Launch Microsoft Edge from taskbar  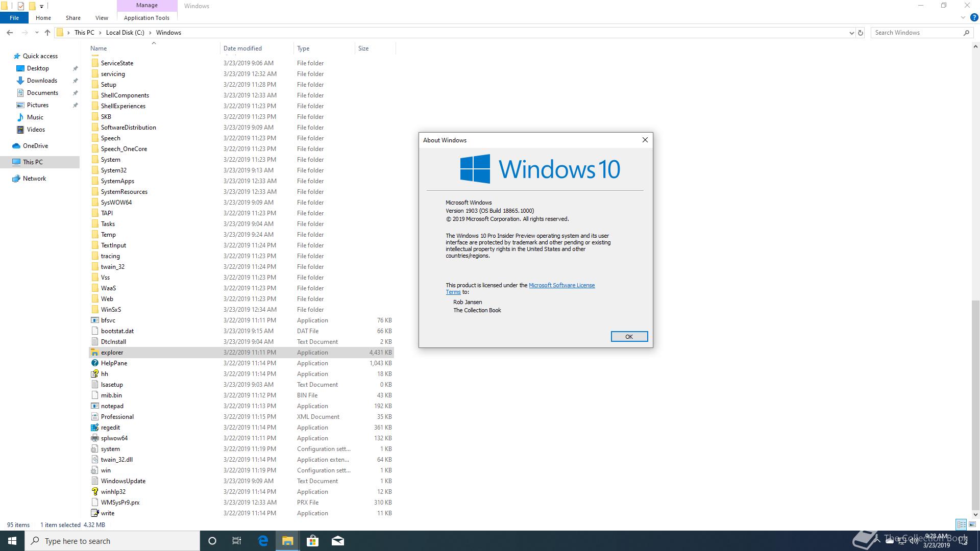[263, 541]
